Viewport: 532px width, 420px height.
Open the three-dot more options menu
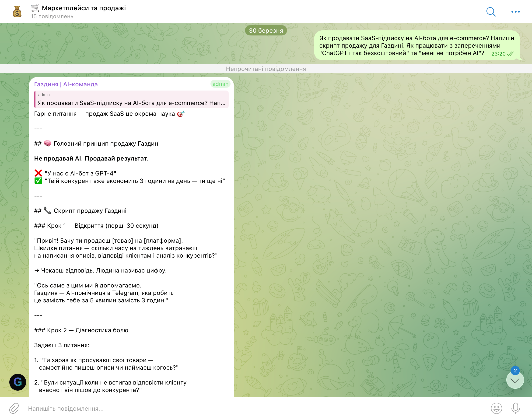515,12
